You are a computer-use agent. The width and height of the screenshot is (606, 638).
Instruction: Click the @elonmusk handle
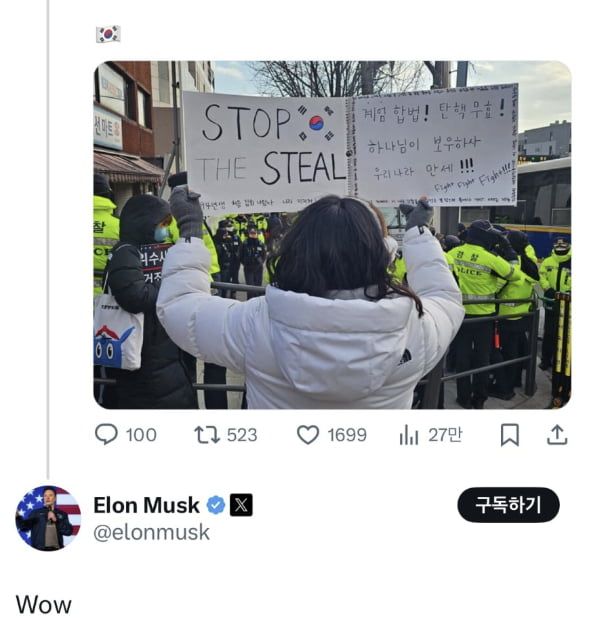[x=151, y=532]
